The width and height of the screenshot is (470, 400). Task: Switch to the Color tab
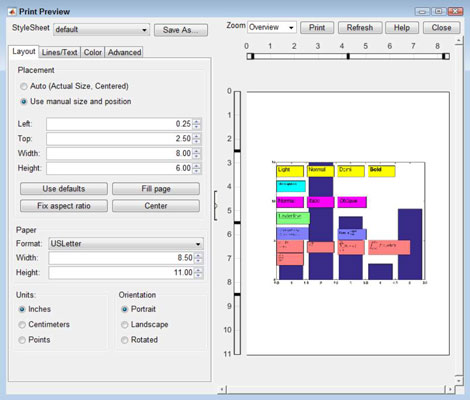93,52
